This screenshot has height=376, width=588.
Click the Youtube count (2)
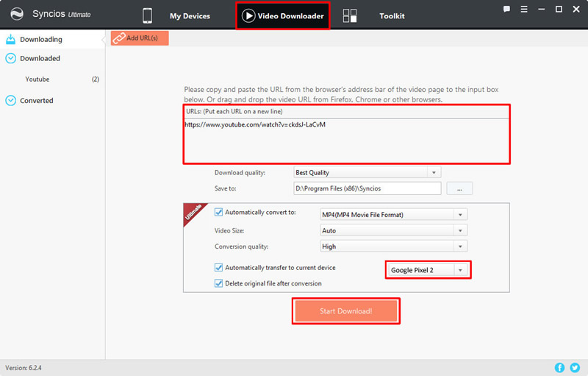pyautogui.click(x=96, y=79)
